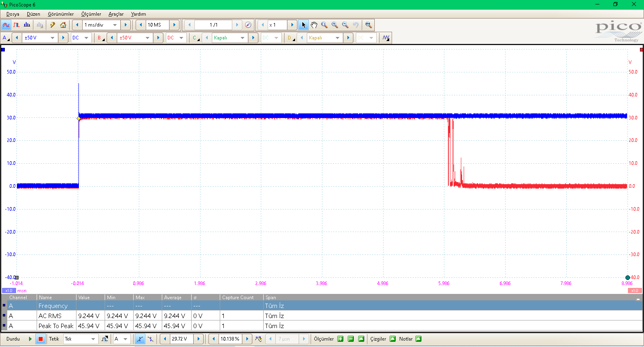Increase timebase with right arrow
The image size is (644, 347).
(126, 25)
